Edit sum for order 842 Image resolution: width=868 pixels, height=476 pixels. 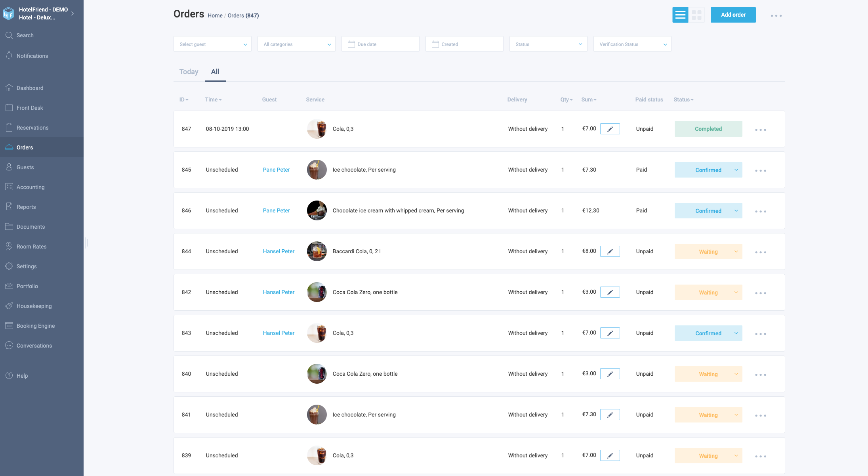[610, 292]
